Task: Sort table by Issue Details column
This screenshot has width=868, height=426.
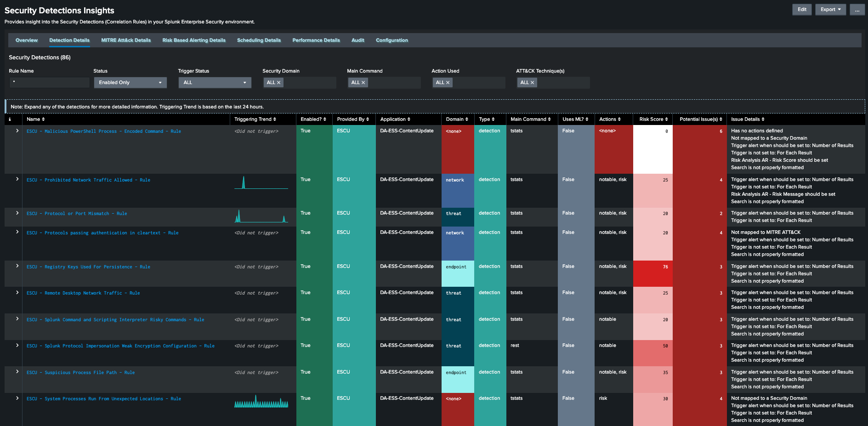Action: [x=748, y=119]
